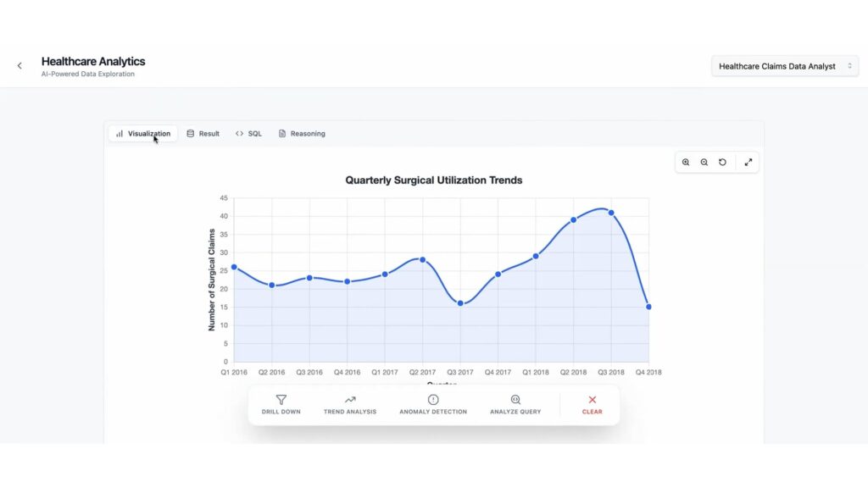Reset the chart zoom
This screenshot has height=488, width=868.
pos(722,162)
